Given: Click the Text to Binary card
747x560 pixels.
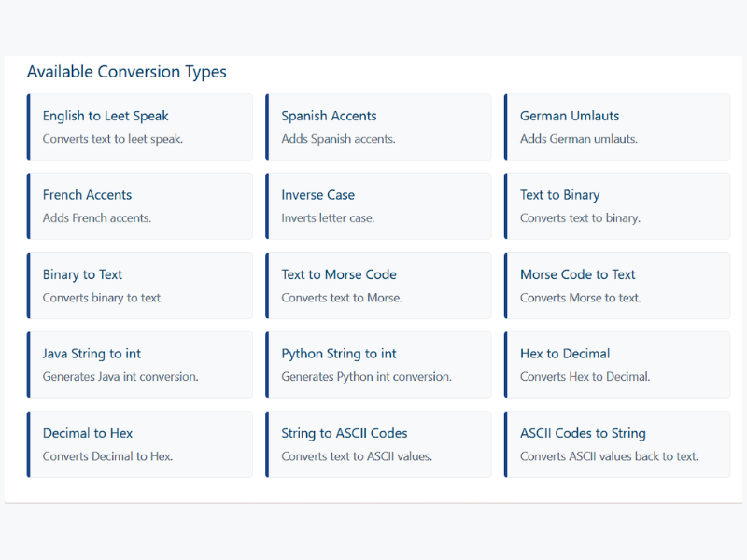Looking at the screenshot, I should pos(617,206).
